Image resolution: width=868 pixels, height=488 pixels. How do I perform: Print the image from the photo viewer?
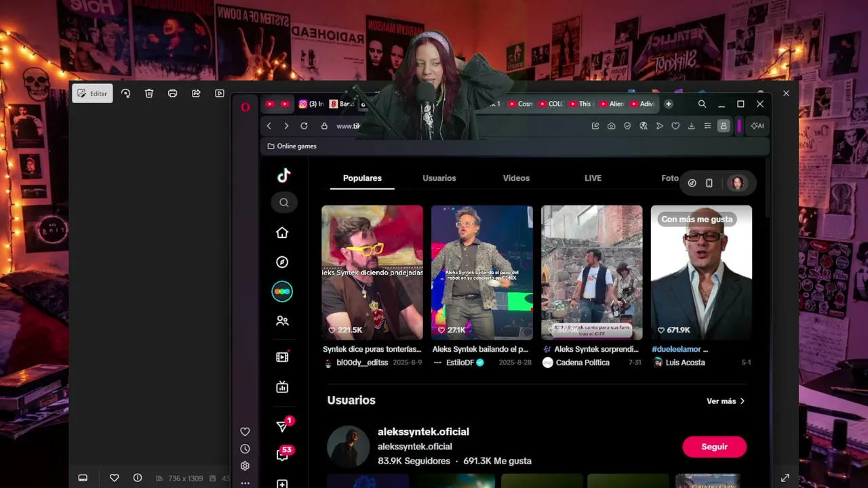172,94
